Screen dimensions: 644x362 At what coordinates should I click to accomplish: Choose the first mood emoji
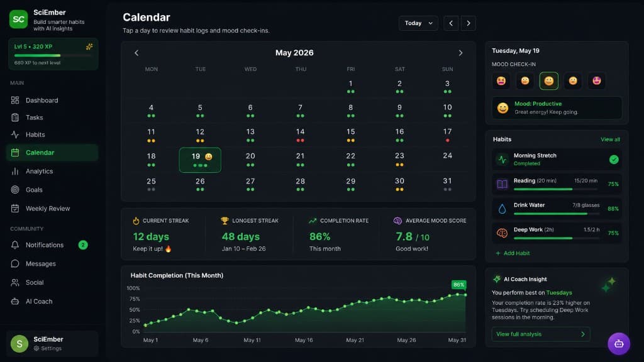click(501, 81)
